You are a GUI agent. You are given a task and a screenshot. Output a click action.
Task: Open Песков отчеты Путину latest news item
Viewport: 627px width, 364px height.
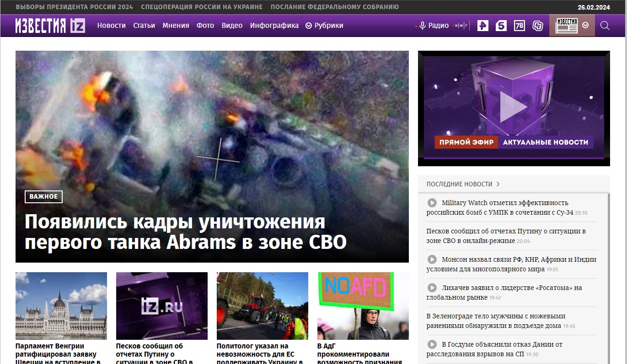[506, 236]
